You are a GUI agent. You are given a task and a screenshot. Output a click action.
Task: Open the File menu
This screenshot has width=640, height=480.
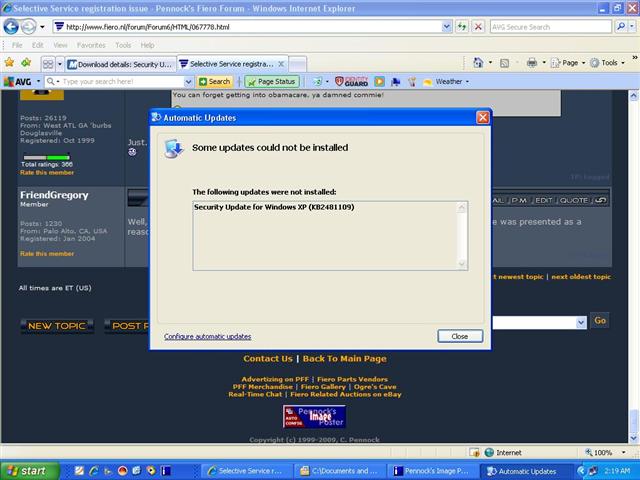(x=17, y=45)
